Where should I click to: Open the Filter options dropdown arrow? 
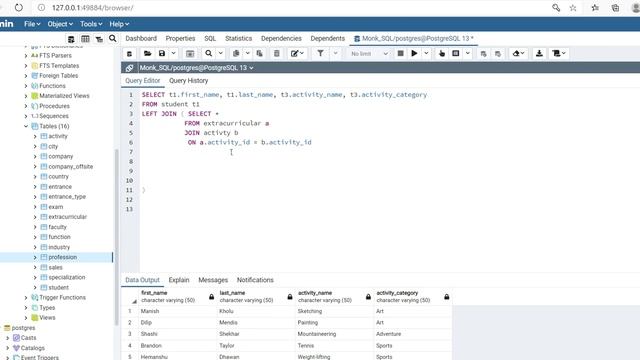click(335, 53)
